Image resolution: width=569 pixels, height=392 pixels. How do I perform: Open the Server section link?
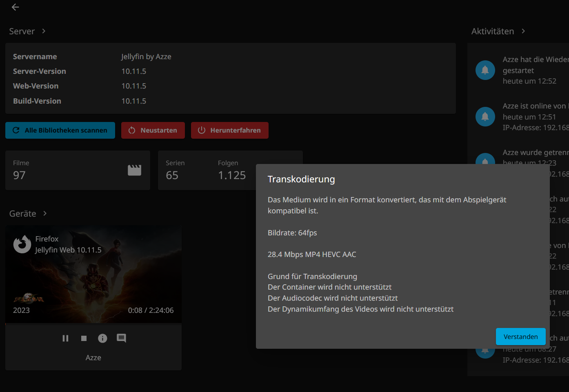(22, 31)
